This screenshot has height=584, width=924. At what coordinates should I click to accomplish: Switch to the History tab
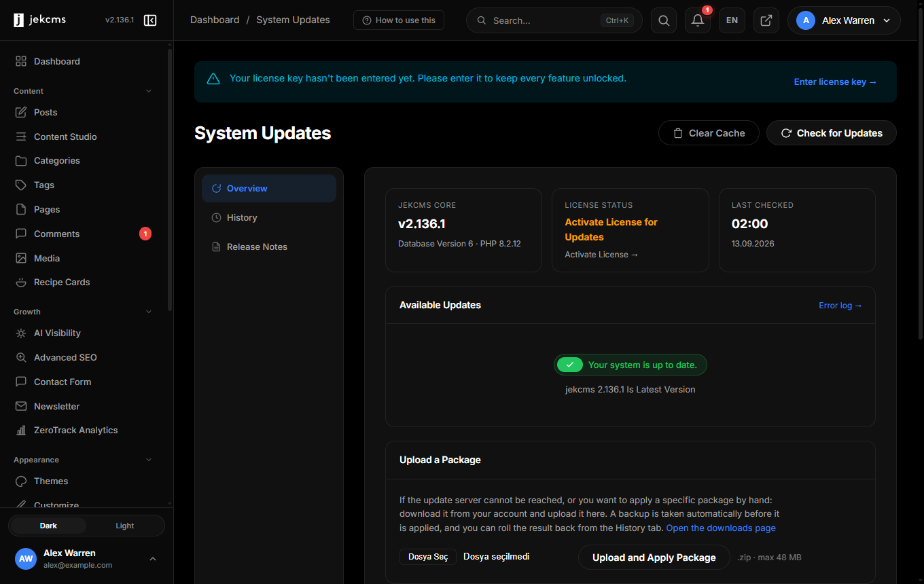[x=269, y=217]
